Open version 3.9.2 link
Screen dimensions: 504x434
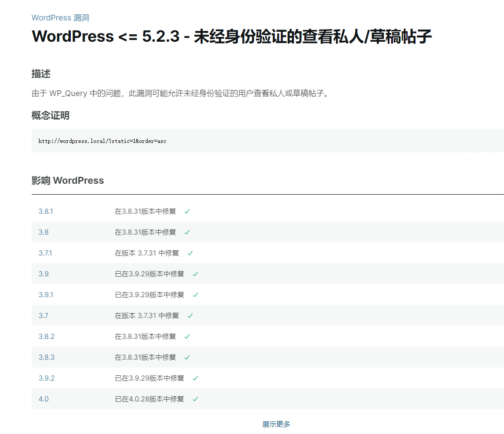[x=46, y=378]
